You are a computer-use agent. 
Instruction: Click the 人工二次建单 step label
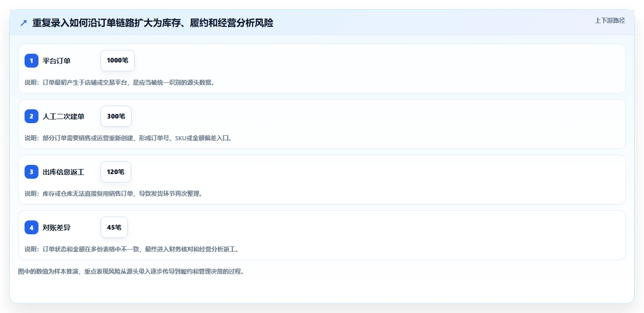(63, 116)
